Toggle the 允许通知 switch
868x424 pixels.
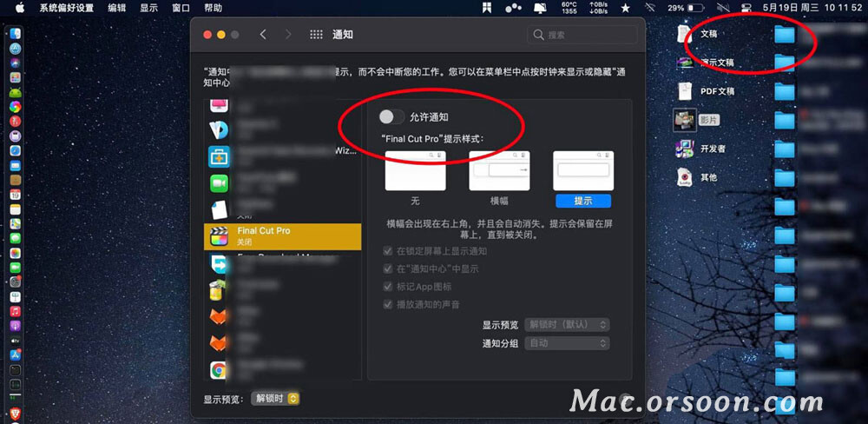point(391,117)
